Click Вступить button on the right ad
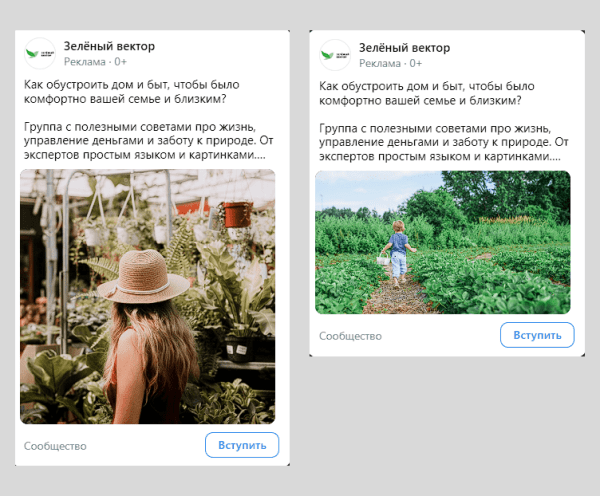 [x=537, y=335]
